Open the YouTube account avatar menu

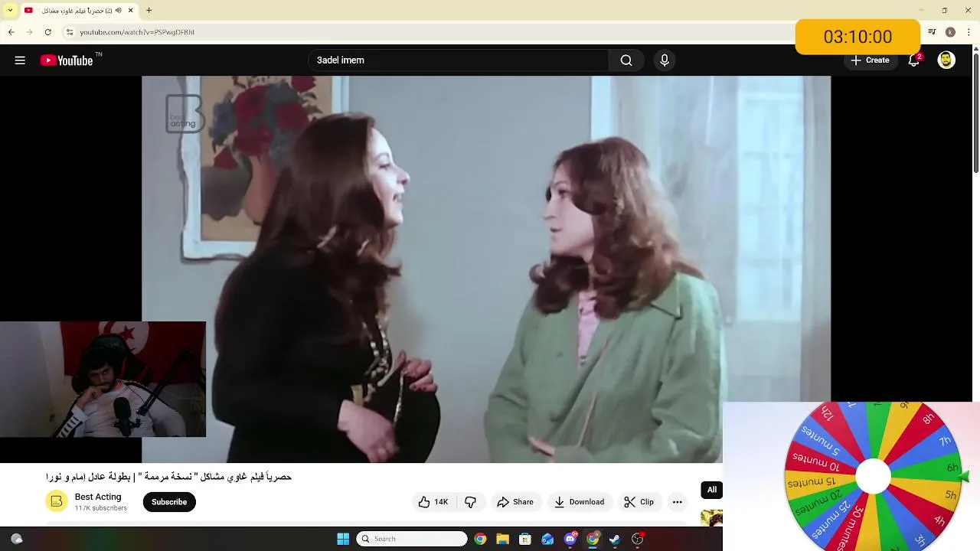tap(946, 60)
